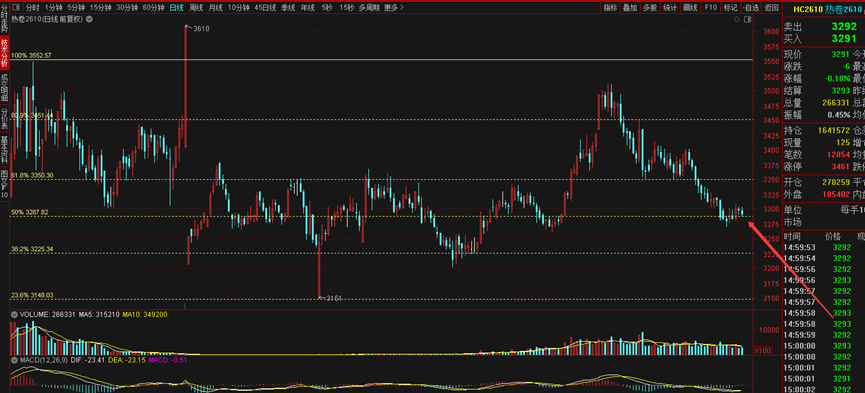The width and height of the screenshot is (865, 393).
Task: Click the 叠加 overlay button
Action: 629,8
